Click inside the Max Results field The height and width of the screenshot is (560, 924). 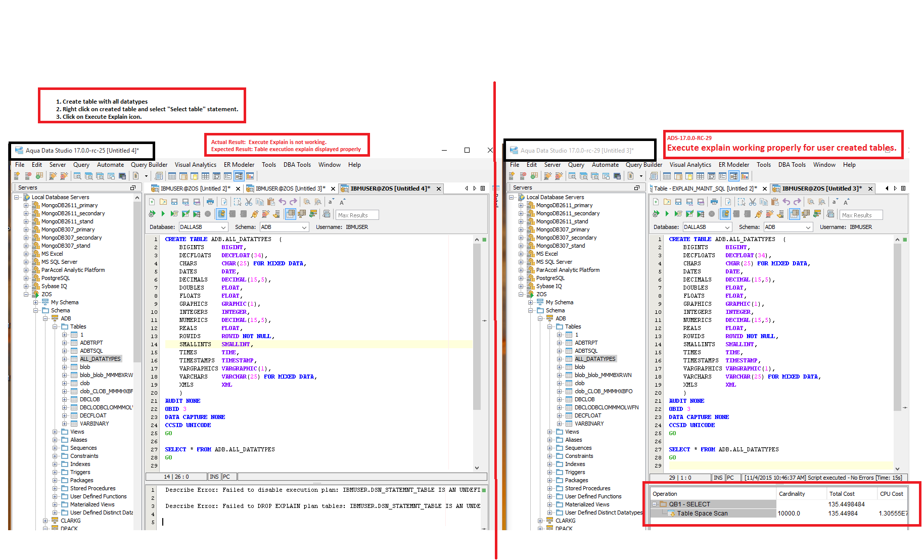click(356, 214)
